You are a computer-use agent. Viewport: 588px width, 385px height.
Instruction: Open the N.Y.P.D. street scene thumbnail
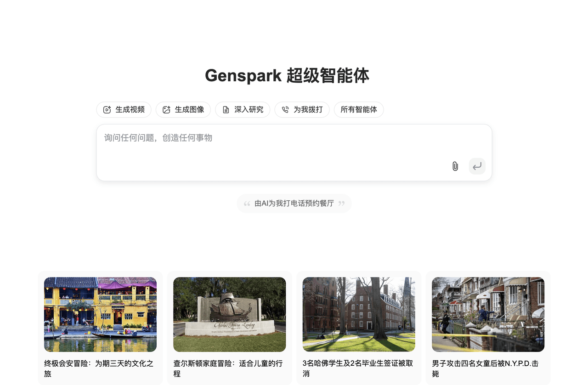click(x=488, y=314)
